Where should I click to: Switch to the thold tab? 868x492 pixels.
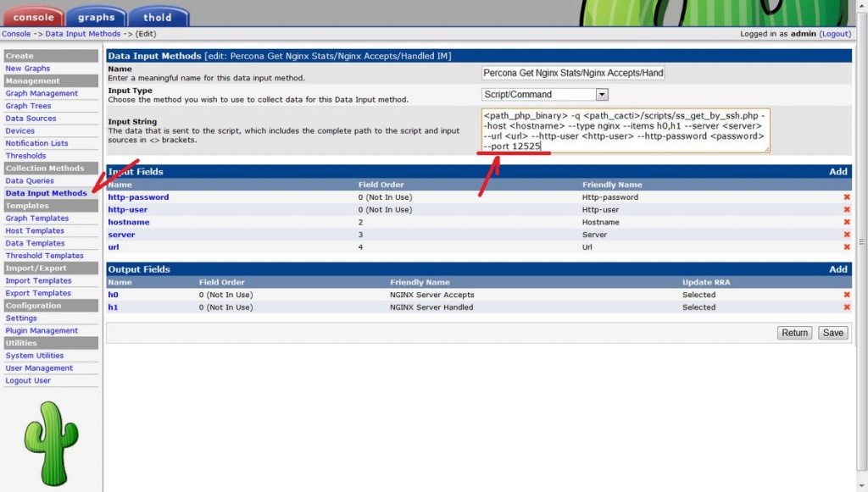(x=157, y=17)
